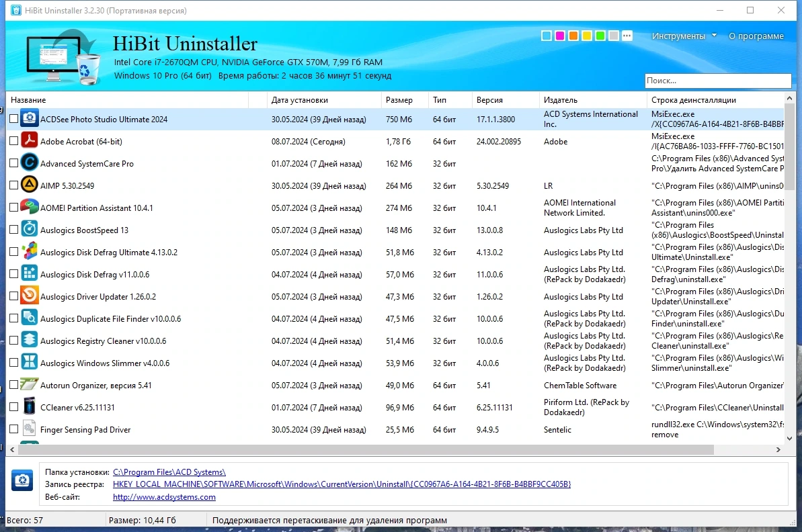Click the Auslogics Driver Updater icon
Viewport: 802px width, 532px height.
point(29,296)
